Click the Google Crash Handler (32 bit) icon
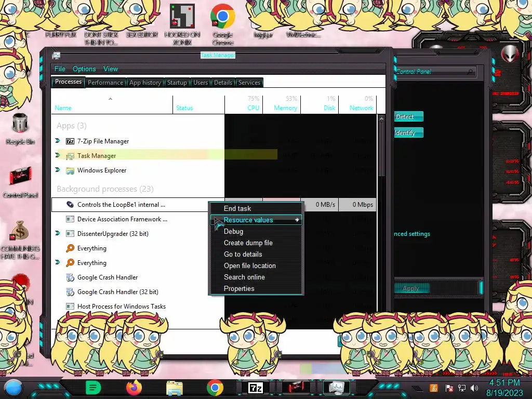Image resolution: width=532 pixels, height=399 pixels. coord(70,292)
